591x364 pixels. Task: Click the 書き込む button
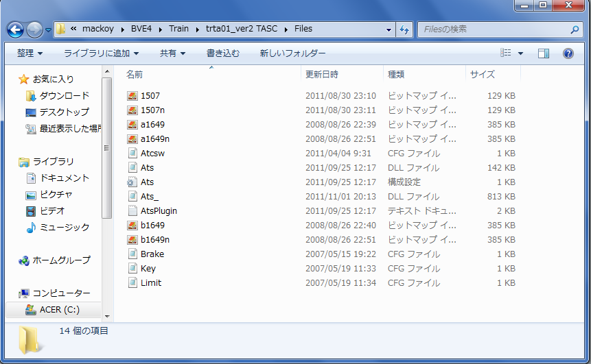pyautogui.click(x=223, y=53)
